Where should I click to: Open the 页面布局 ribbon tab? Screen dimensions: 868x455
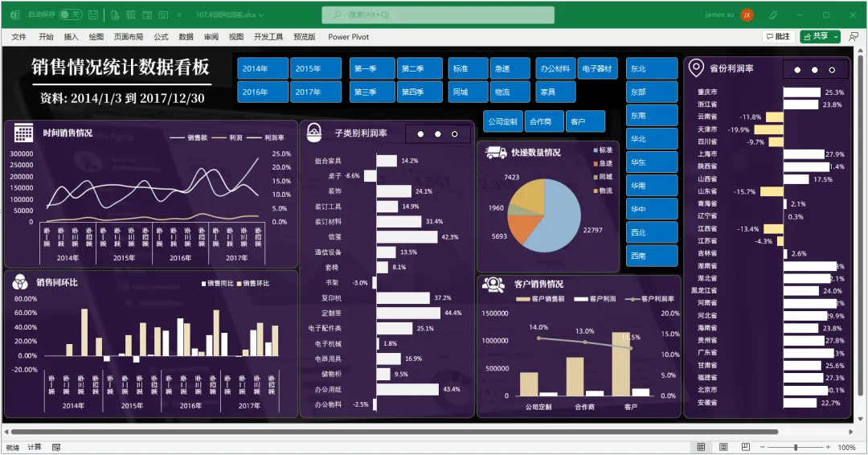129,36
